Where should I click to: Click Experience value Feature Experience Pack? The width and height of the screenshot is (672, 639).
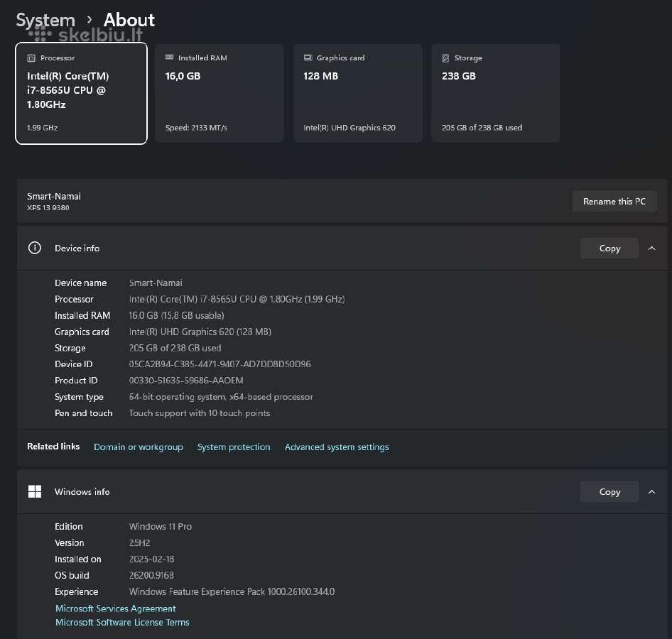tap(232, 591)
